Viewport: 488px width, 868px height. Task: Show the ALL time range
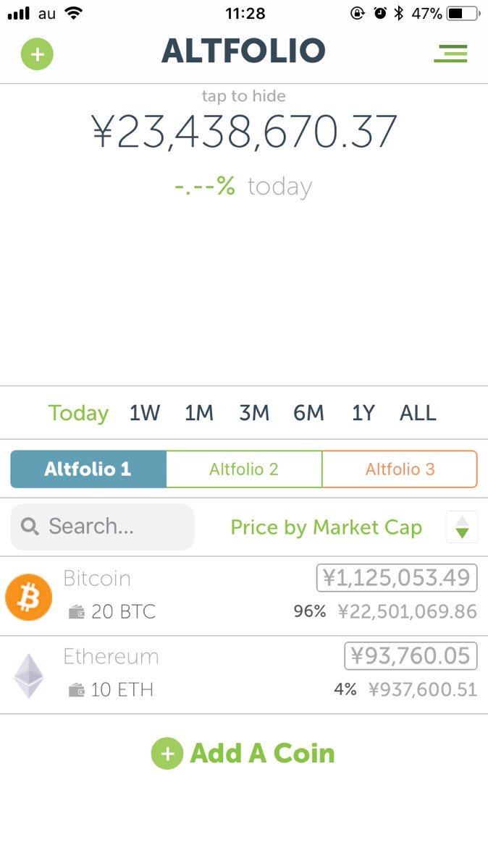tap(418, 413)
